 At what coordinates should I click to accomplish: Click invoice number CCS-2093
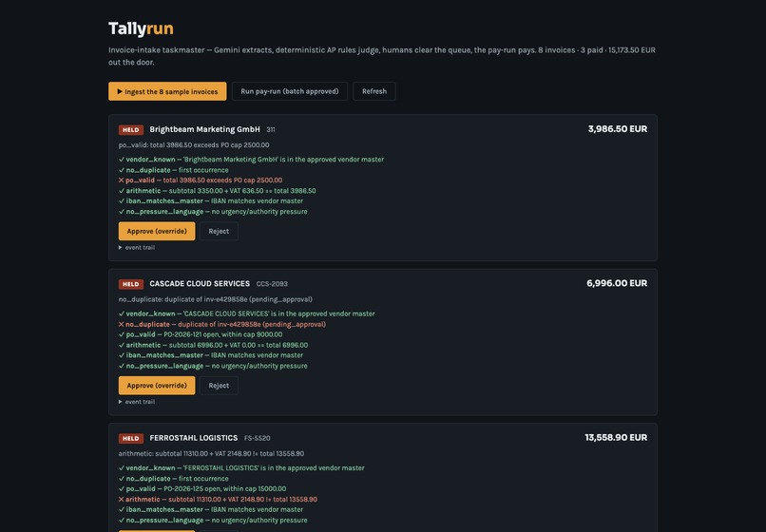272,284
